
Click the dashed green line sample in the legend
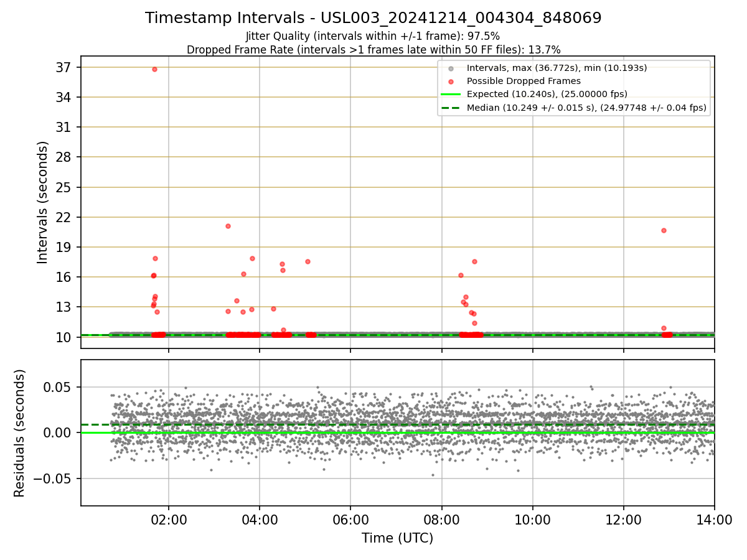451,108
